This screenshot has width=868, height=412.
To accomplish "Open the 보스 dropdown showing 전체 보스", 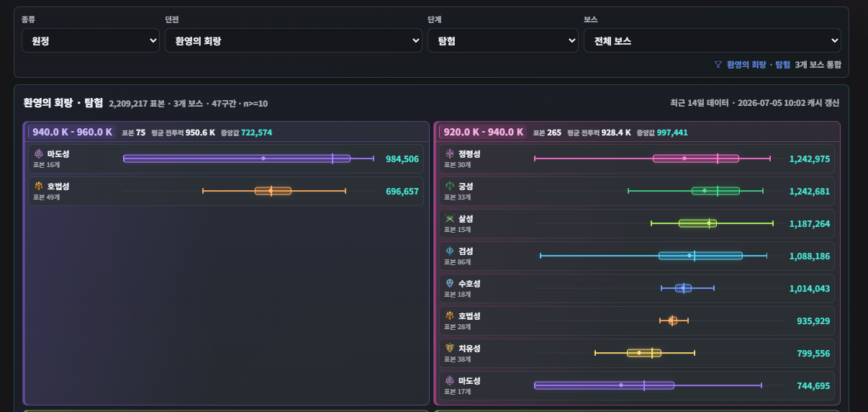I will click(x=712, y=40).
